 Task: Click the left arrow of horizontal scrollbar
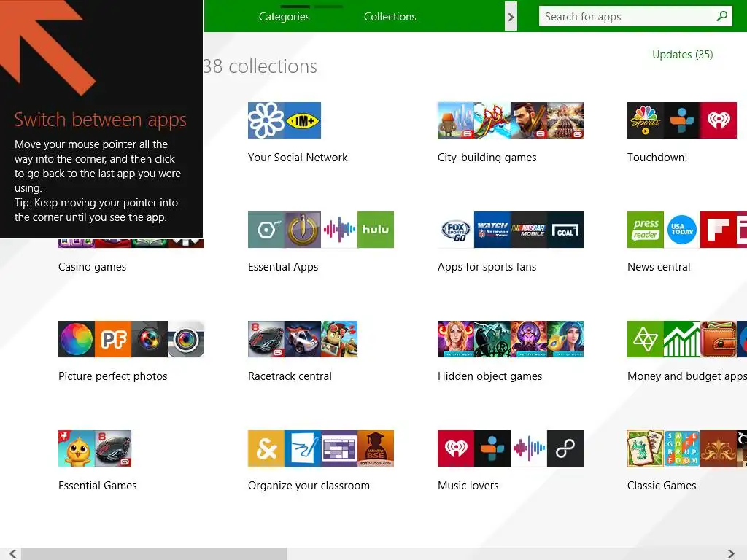(12, 553)
